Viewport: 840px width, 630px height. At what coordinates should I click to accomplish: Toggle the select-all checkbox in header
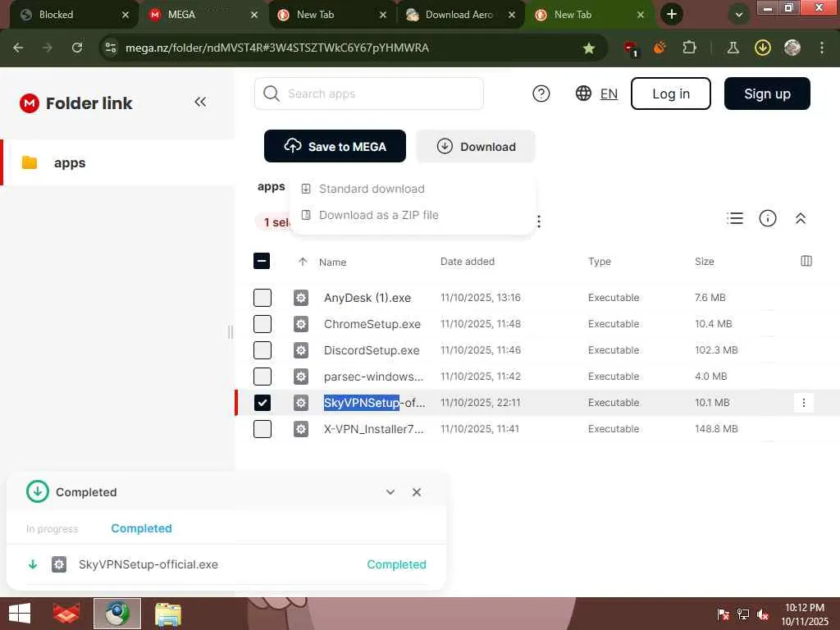pyautogui.click(x=262, y=261)
